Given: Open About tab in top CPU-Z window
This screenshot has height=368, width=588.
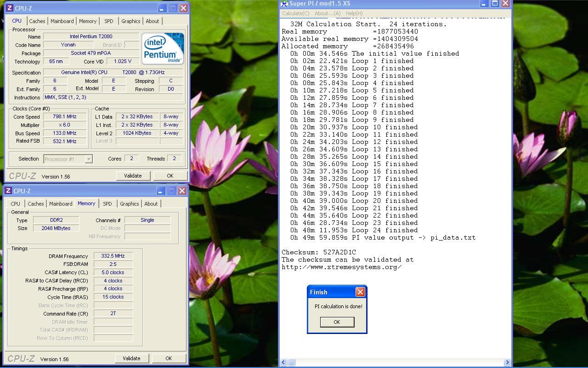Looking at the screenshot, I should coord(153,21).
